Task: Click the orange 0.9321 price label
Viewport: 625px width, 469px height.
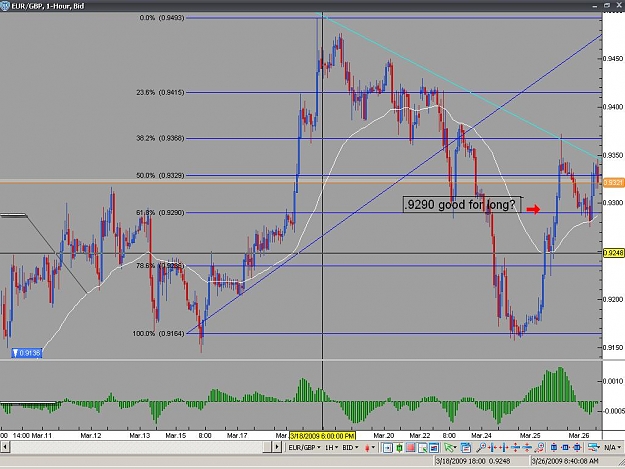Action: click(613, 182)
